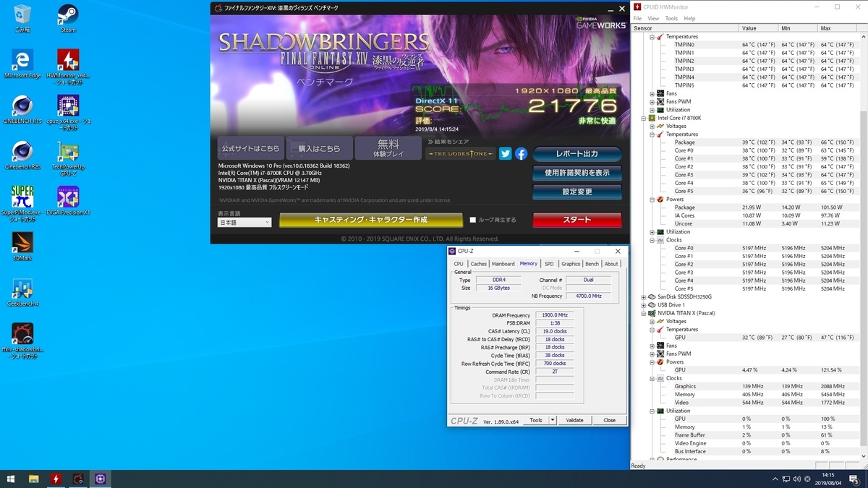Switch to the Graphics tab in CPU-Z

(x=571, y=264)
